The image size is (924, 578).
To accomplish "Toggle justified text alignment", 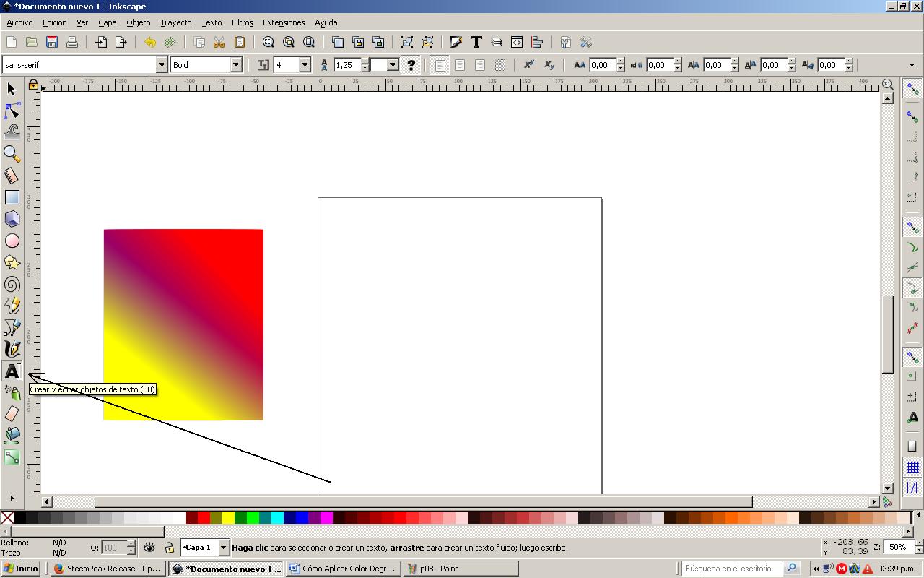I will tap(500, 65).
